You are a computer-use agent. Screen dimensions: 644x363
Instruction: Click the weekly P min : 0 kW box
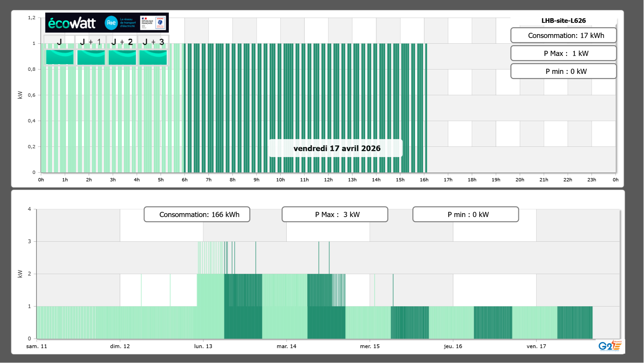coord(465,214)
